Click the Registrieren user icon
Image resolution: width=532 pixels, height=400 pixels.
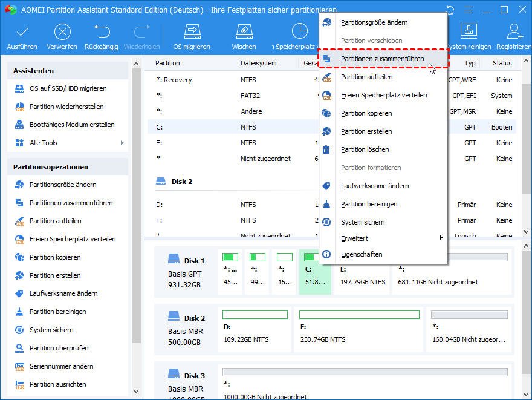pos(514,31)
